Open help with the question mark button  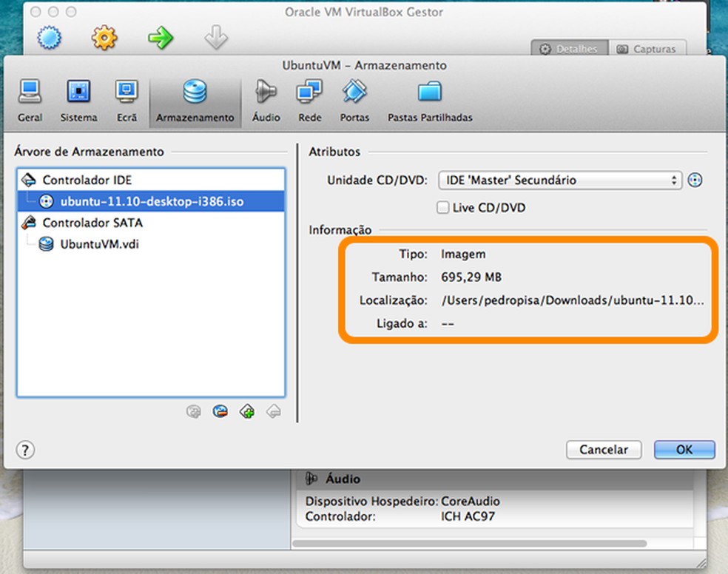click(26, 450)
